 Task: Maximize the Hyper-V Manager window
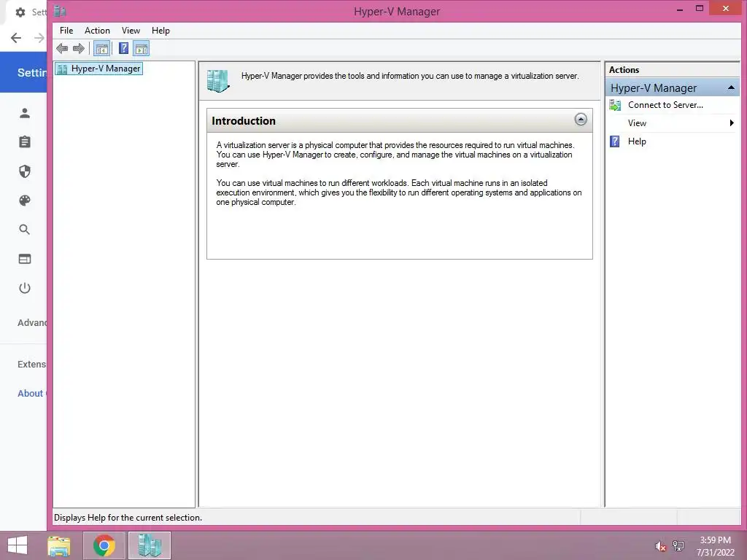700,9
